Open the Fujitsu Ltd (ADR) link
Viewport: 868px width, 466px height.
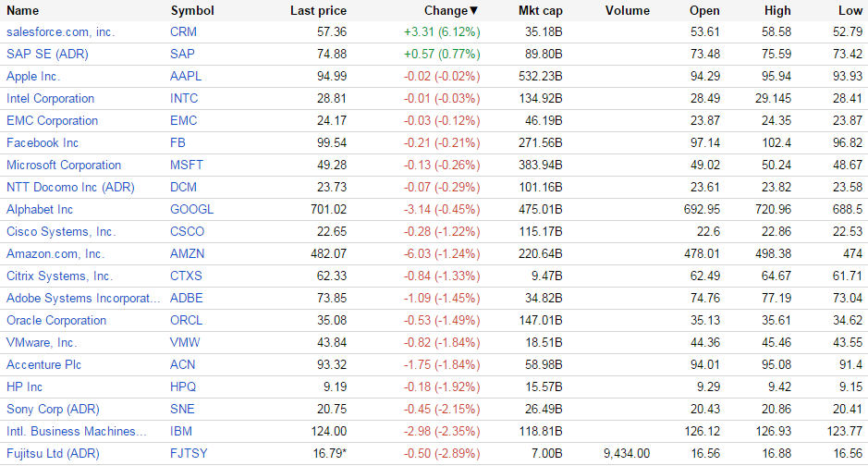53,453
